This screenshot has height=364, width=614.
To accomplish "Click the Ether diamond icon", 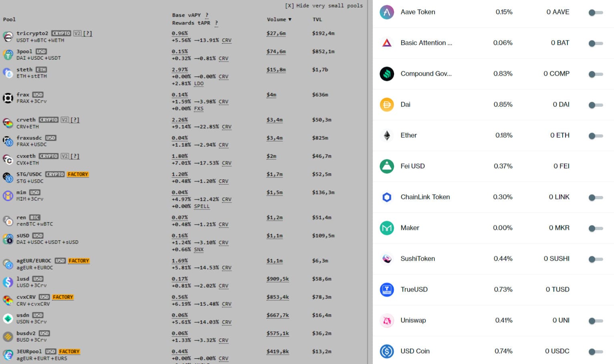I will coord(387,135).
